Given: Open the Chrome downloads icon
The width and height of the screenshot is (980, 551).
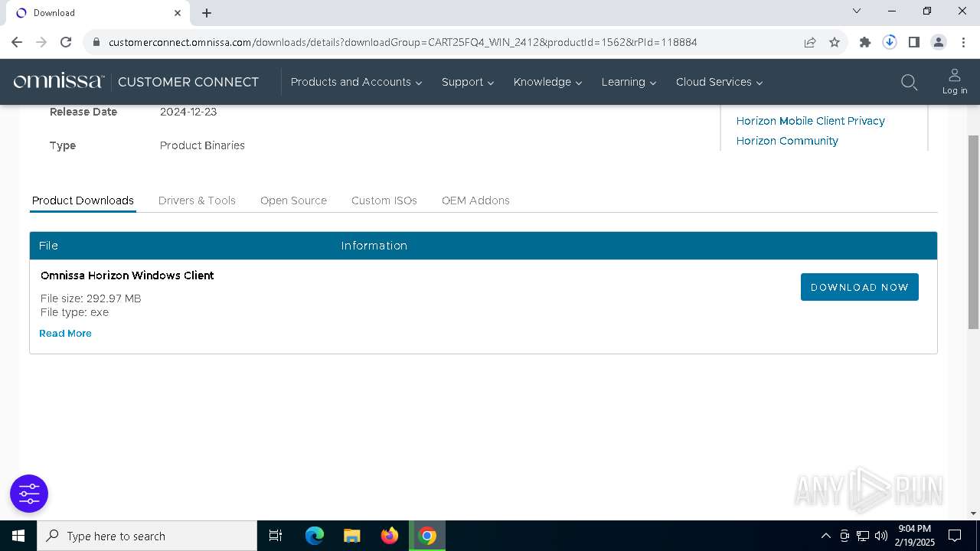Looking at the screenshot, I should pos(890,42).
